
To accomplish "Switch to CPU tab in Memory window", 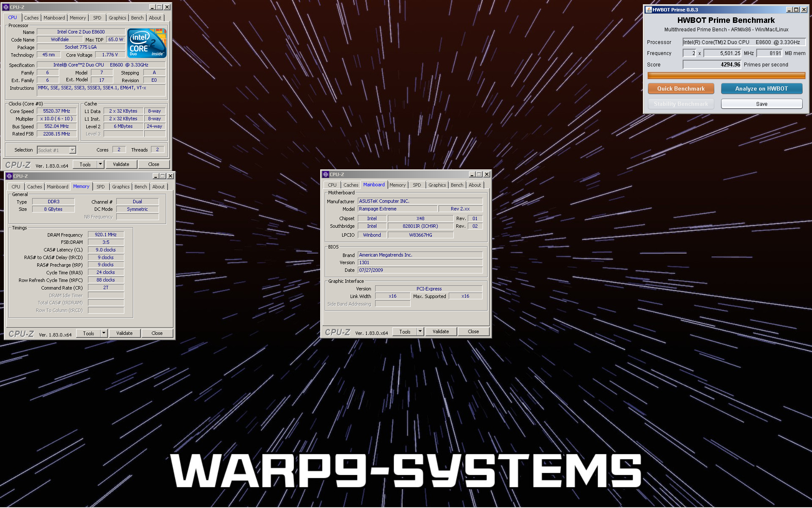I will point(16,187).
